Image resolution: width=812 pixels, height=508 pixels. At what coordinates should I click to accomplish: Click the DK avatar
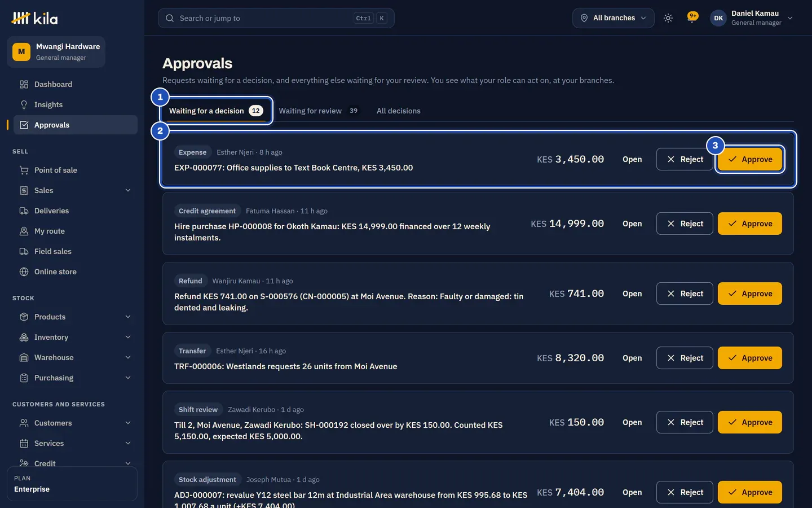click(x=718, y=18)
